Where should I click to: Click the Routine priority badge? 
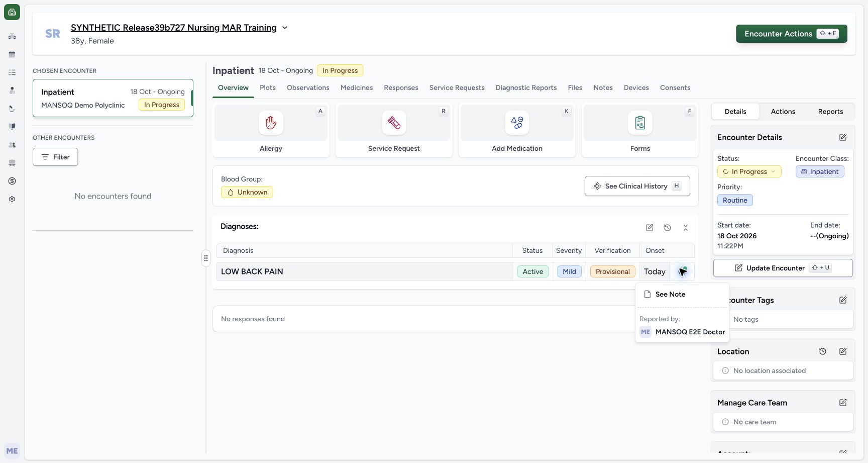pyautogui.click(x=735, y=200)
